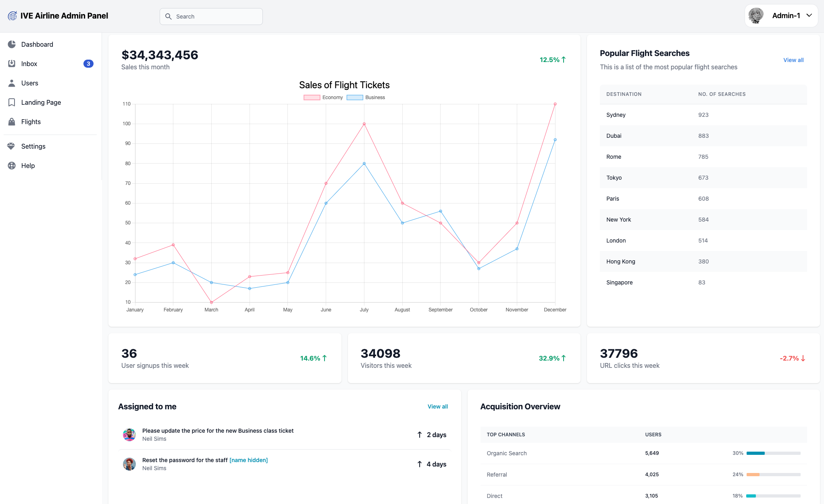Click the Organic Search progress bar

tap(773, 453)
